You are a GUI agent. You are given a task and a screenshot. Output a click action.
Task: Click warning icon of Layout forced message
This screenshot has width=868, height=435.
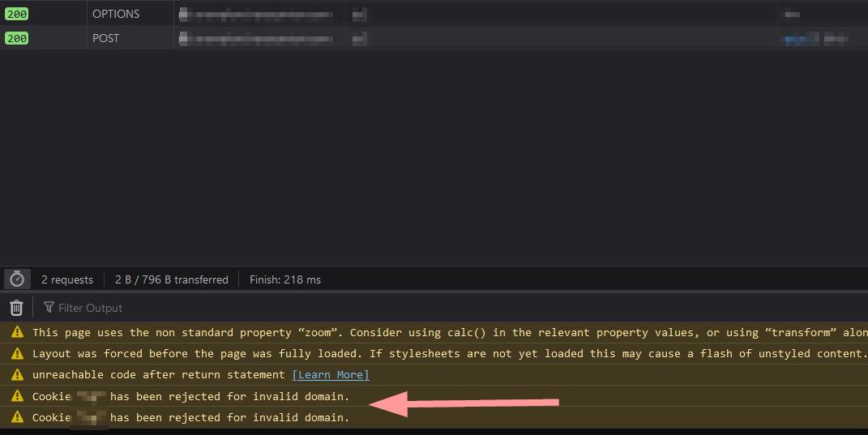18,353
